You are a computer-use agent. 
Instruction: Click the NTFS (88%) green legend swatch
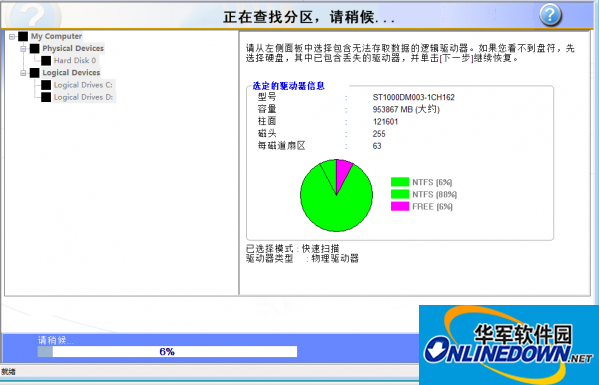coord(400,194)
